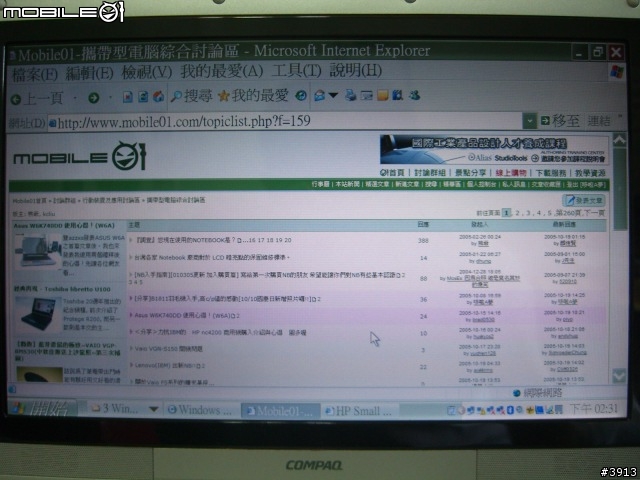The width and height of the screenshot is (640, 480).
Task: Click the scrollbar up arrow
Action: pyautogui.click(x=619, y=140)
